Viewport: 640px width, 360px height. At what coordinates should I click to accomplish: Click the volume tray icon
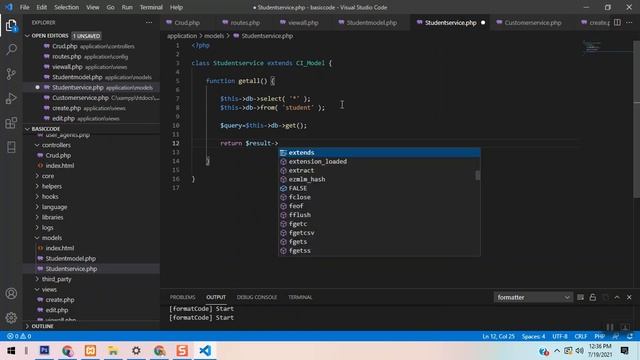579,351
